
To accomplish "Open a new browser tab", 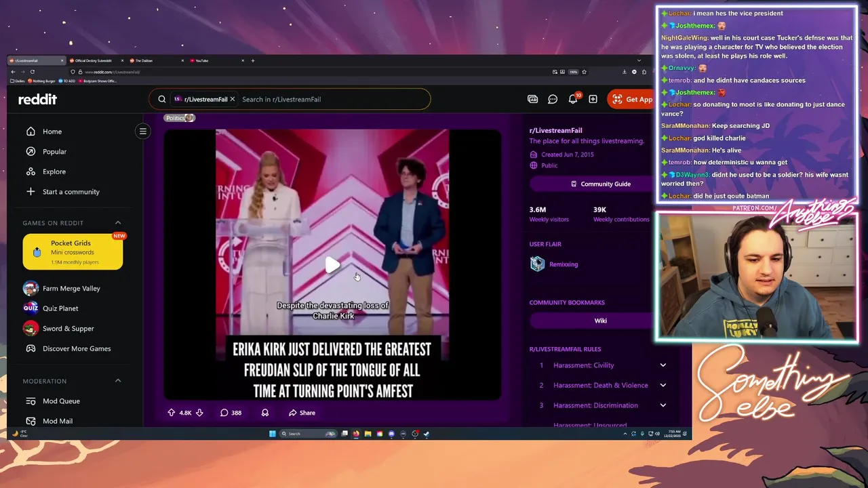I will coord(253,60).
